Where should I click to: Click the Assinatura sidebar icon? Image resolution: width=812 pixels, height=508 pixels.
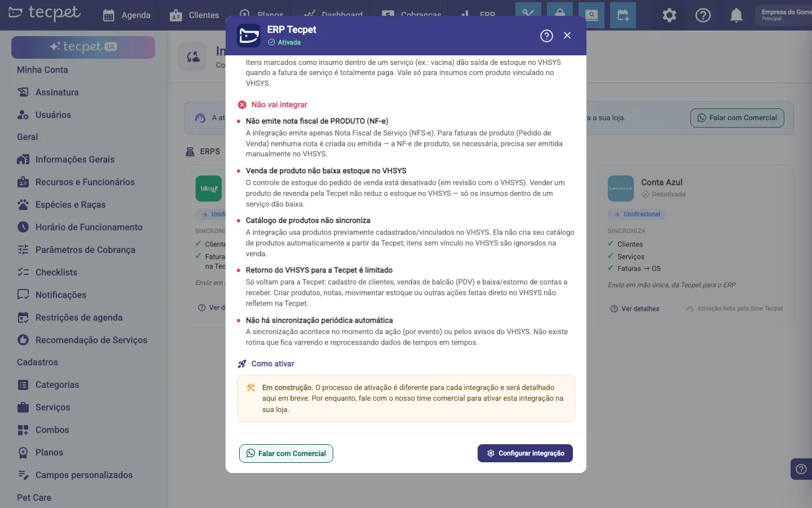click(23, 92)
